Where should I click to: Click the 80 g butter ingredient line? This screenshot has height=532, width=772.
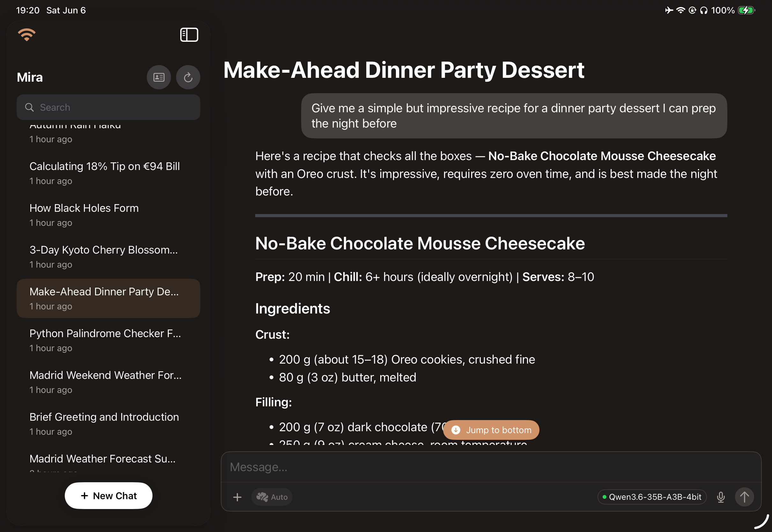pos(347,377)
